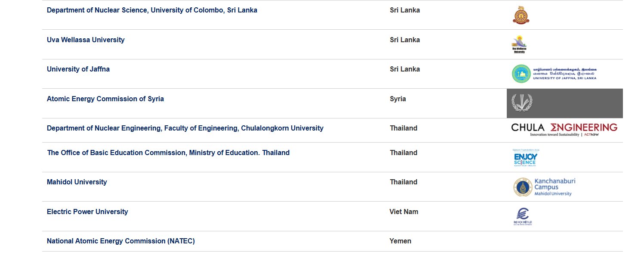Click the Electric Power University logo

pos(523,217)
